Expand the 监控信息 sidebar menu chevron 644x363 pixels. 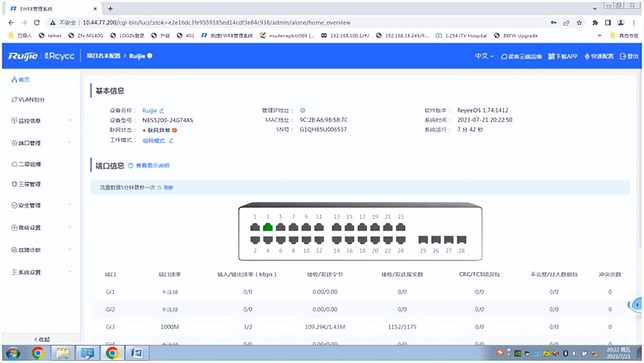[x=69, y=121]
